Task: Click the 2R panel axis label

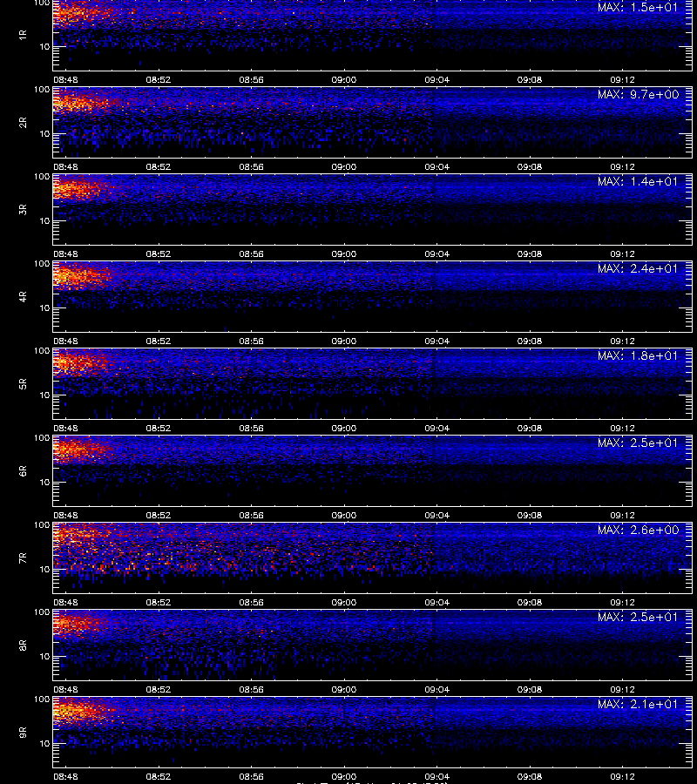Action: click(23, 123)
